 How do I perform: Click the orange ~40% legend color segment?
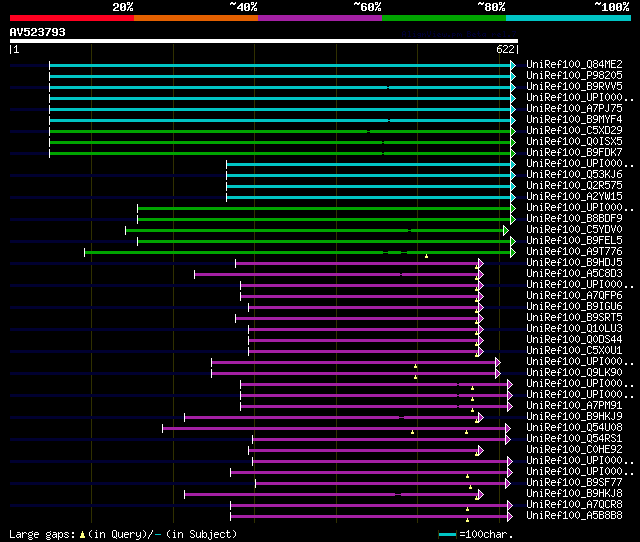point(196,18)
